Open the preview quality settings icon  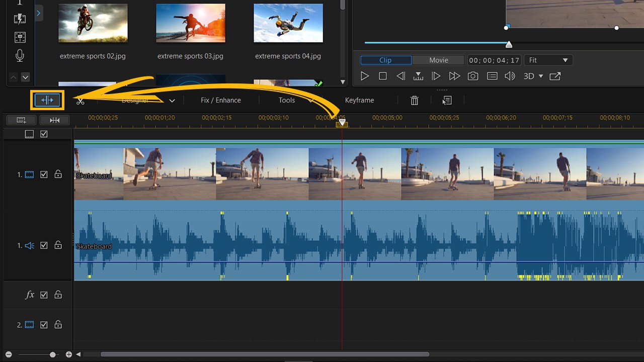(x=493, y=76)
